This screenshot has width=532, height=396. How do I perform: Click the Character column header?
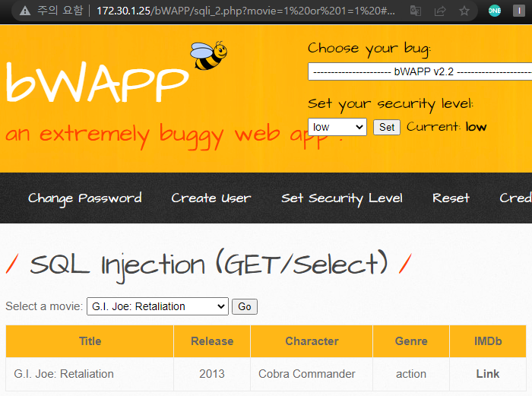pyautogui.click(x=312, y=341)
